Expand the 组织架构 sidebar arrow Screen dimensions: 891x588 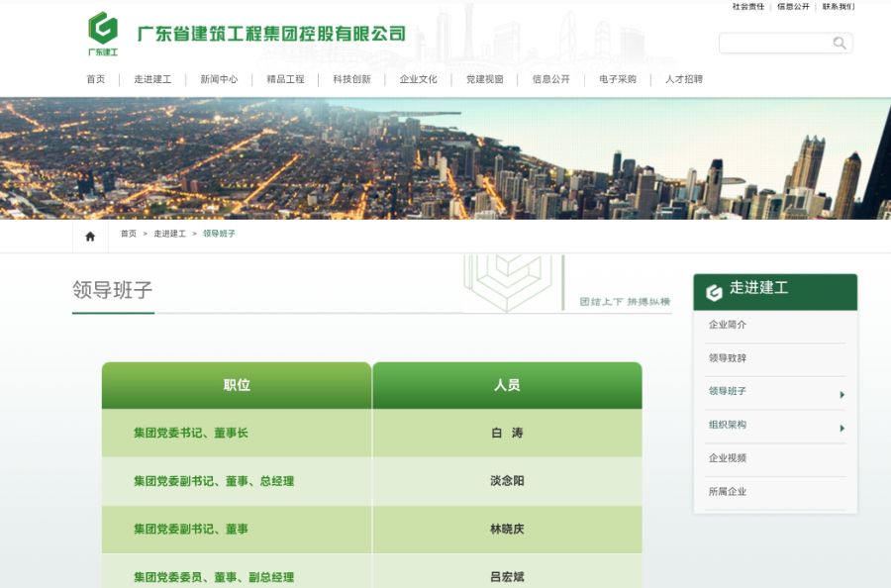point(841,429)
